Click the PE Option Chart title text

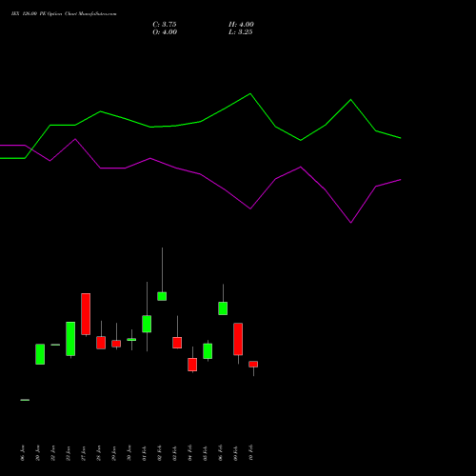[x=64, y=14]
